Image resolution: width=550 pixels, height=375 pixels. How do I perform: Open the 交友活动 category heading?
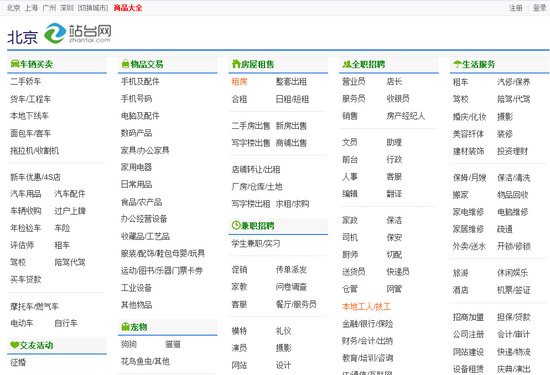pyautogui.click(x=36, y=345)
